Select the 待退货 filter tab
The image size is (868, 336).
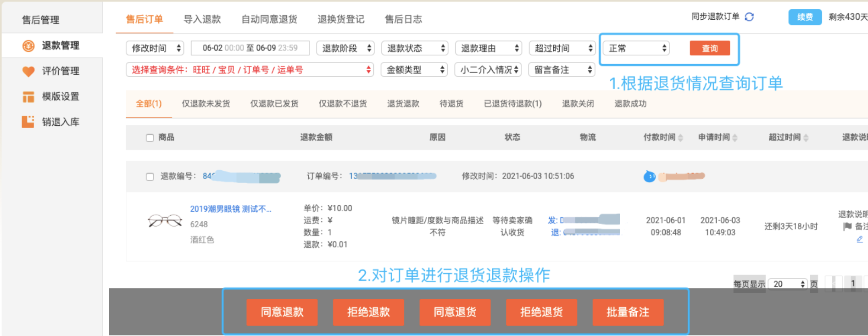pos(451,104)
